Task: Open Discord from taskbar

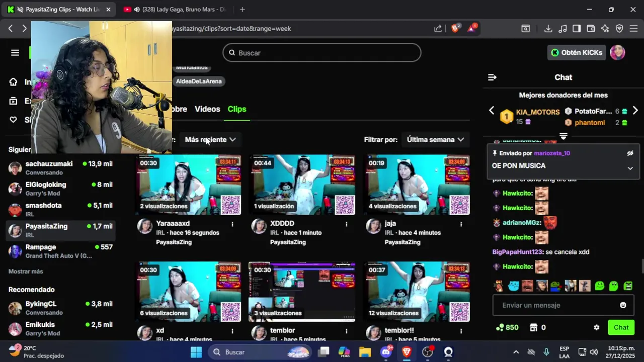Action: [386, 352]
